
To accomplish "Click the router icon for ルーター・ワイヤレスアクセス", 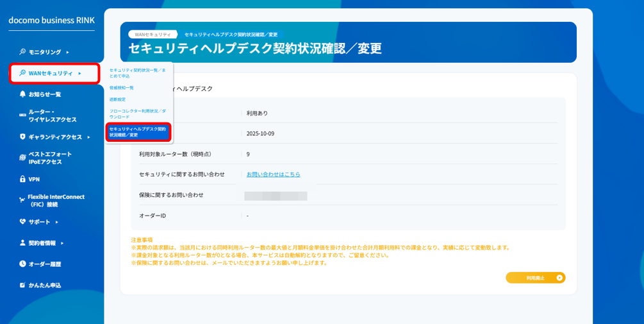I will 23,115.
